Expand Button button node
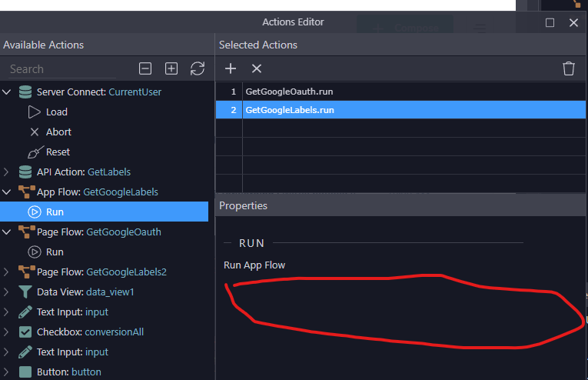Image resolution: width=588 pixels, height=380 pixels. (5, 372)
